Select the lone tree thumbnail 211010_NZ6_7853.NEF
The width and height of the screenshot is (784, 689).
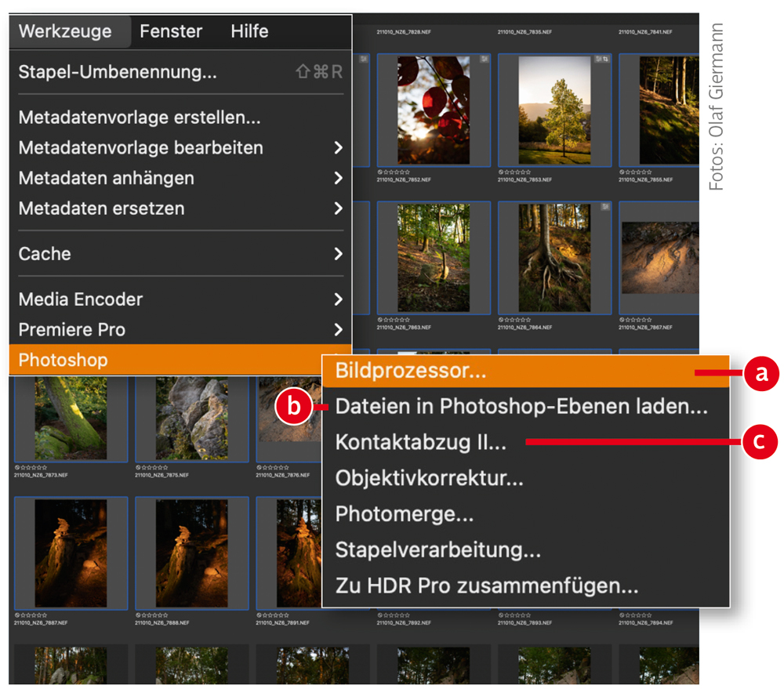(554, 110)
